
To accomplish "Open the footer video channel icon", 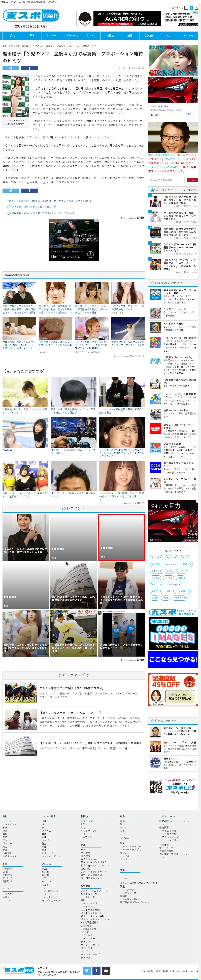I will (x=106, y=970).
